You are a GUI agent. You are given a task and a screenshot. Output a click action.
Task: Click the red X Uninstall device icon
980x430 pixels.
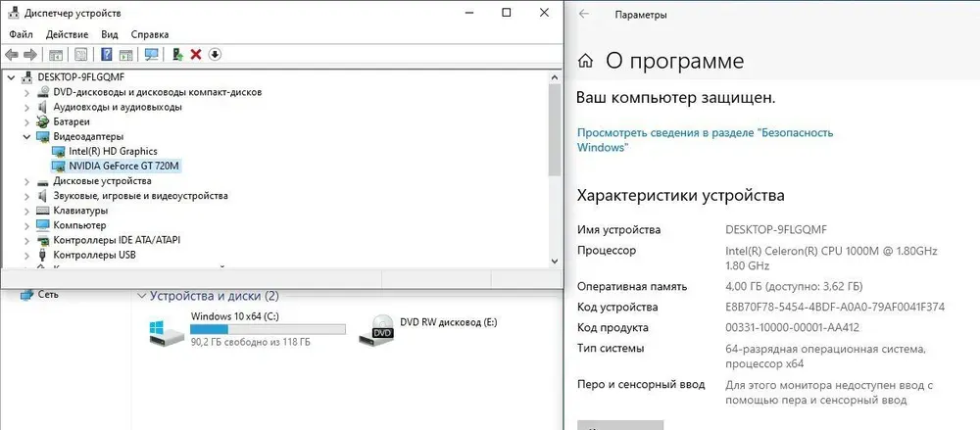tap(196, 54)
